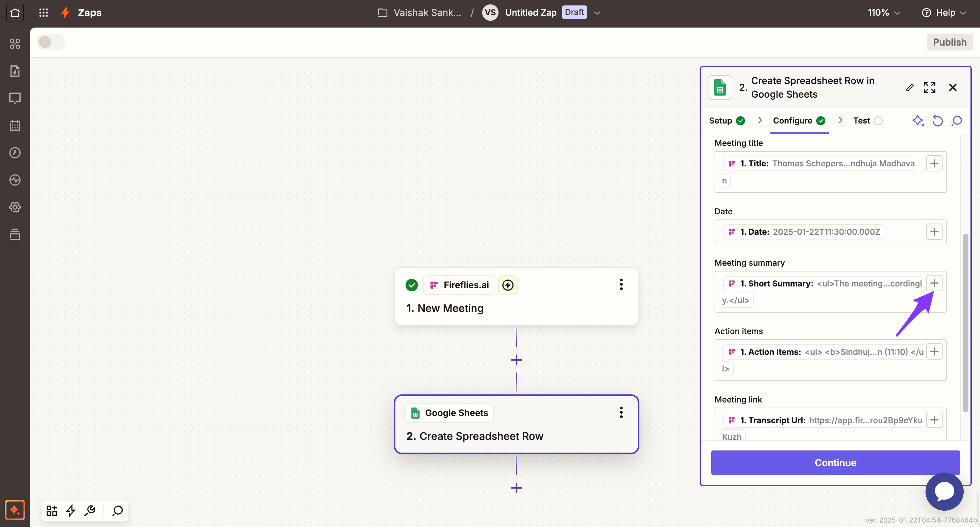Insert data into Meeting title field

point(934,164)
